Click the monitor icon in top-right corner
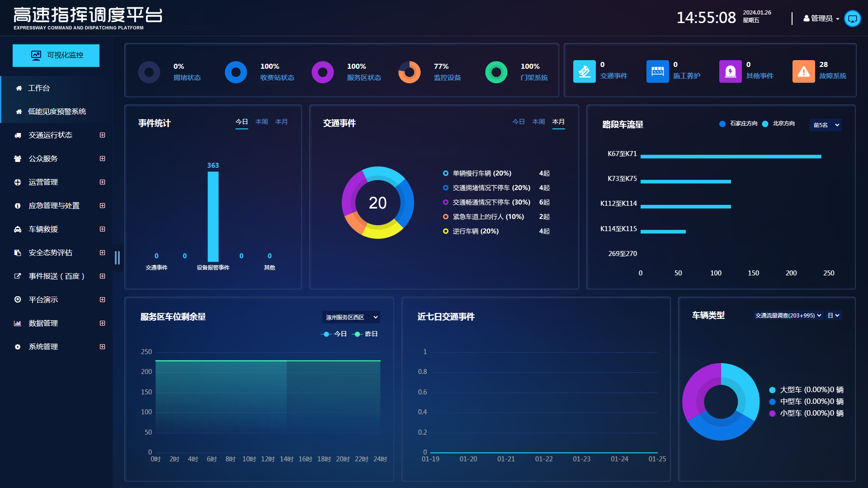Screen dimensions: 868x488 [852, 19]
